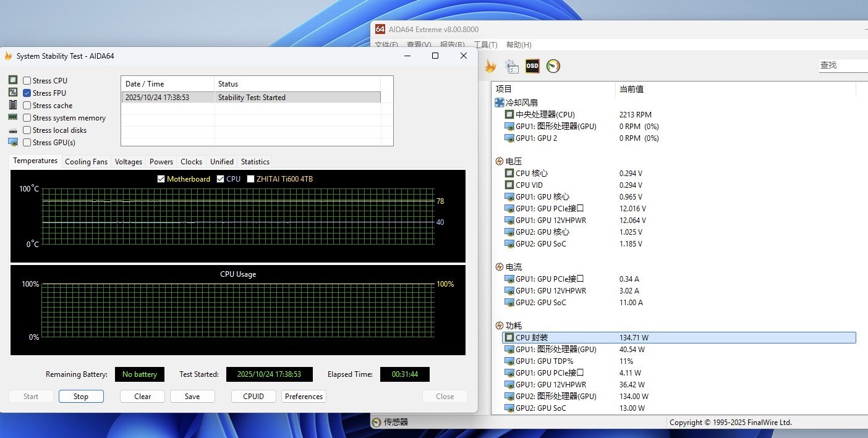868x438 pixels.
Task: Switch to the Cooling Fans tab
Action: pos(86,162)
